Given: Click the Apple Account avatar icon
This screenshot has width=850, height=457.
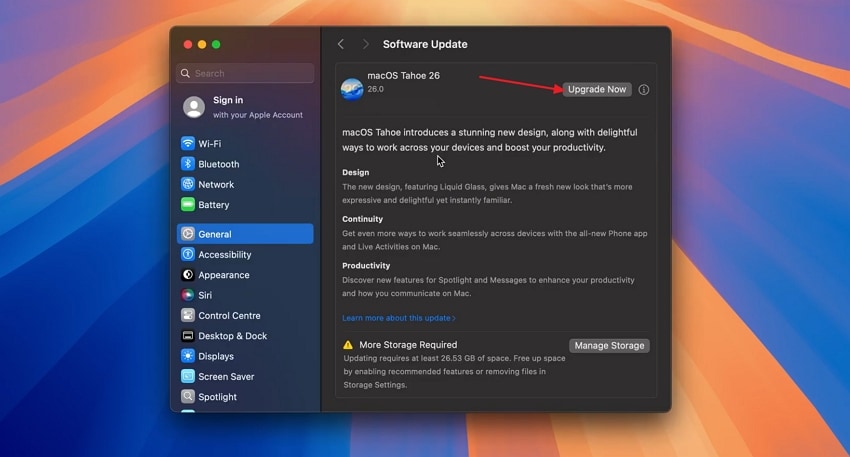Looking at the screenshot, I should (x=194, y=107).
